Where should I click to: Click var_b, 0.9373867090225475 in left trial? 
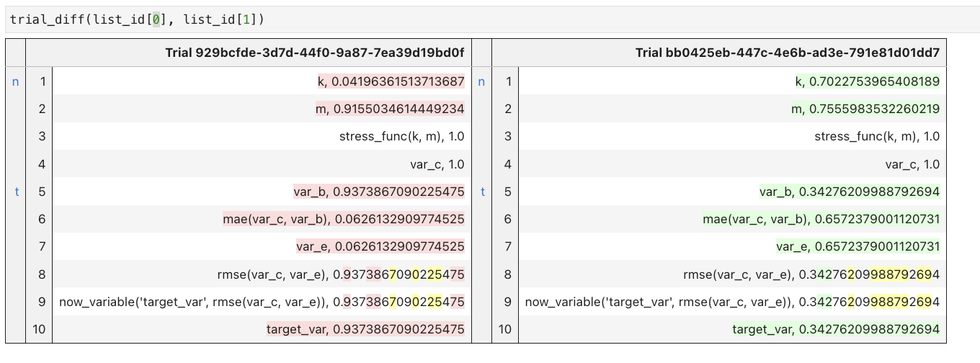378,192
